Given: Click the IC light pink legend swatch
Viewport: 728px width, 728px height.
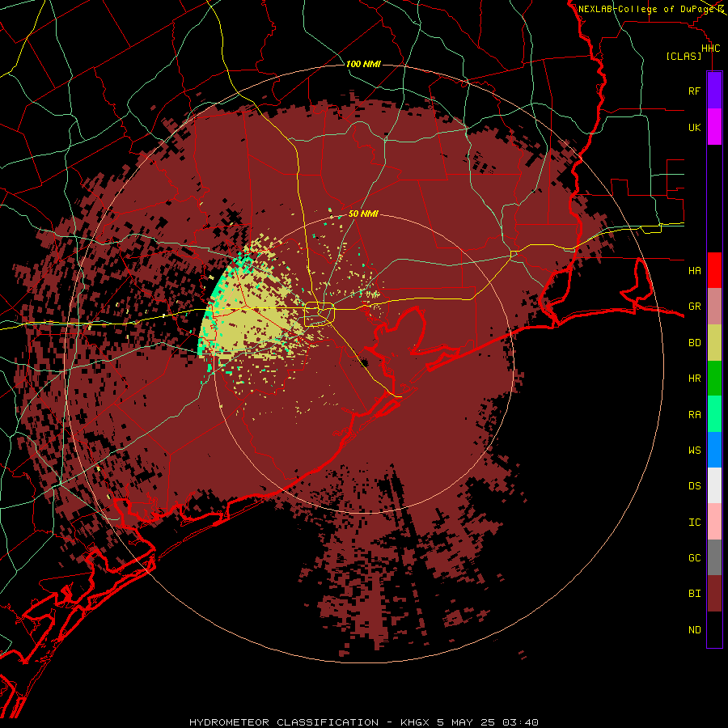Looking at the screenshot, I should point(714,522).
